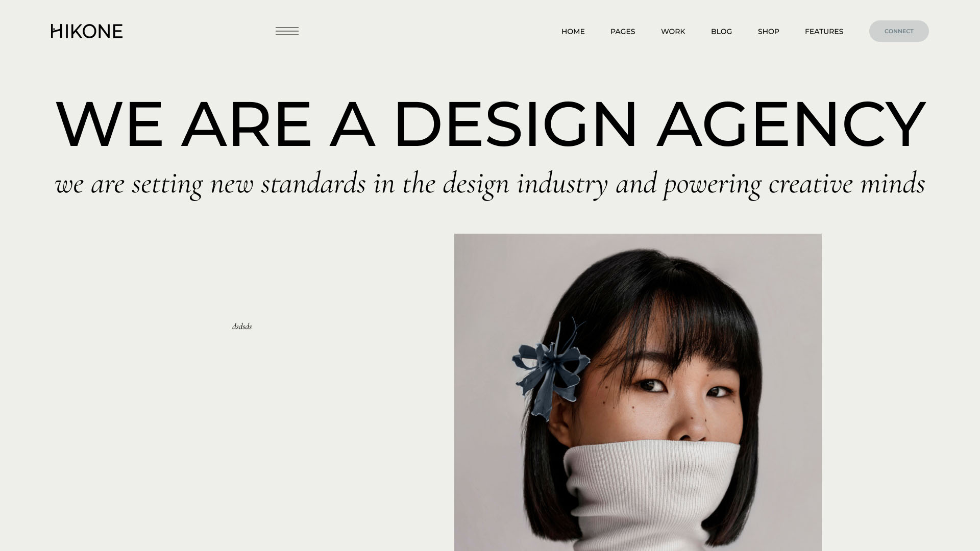Screen dimensions: 980x551
Task: Open the FEATURES menu item
Action: pos(824,32)
